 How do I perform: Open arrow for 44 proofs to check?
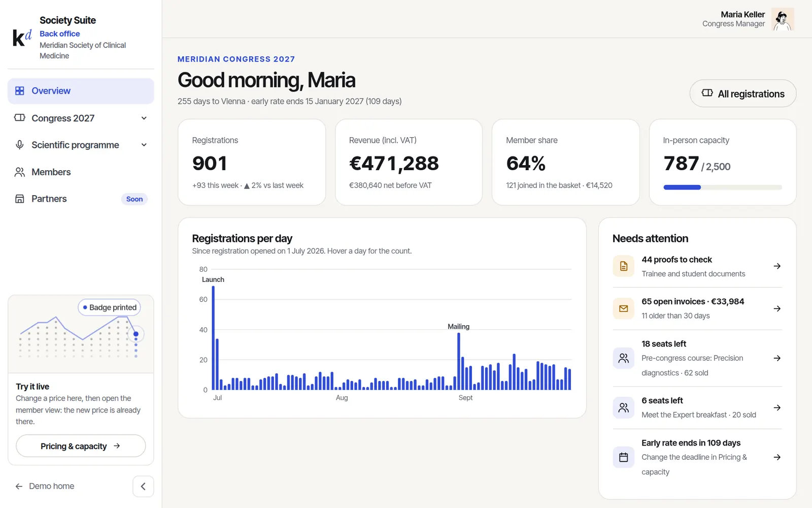tap(777, 266)
